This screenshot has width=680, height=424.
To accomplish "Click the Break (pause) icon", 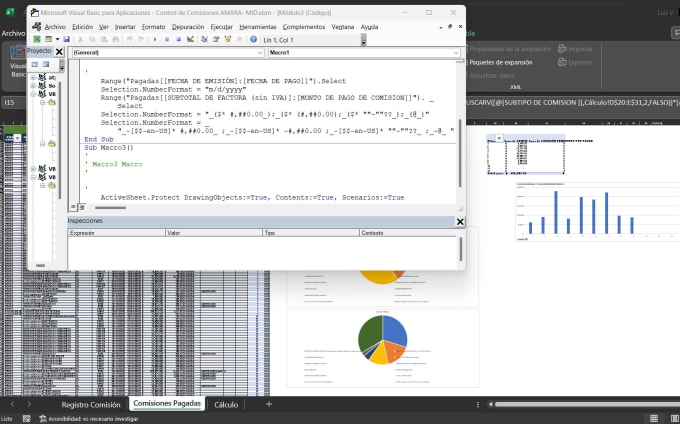I will [167, 39].
